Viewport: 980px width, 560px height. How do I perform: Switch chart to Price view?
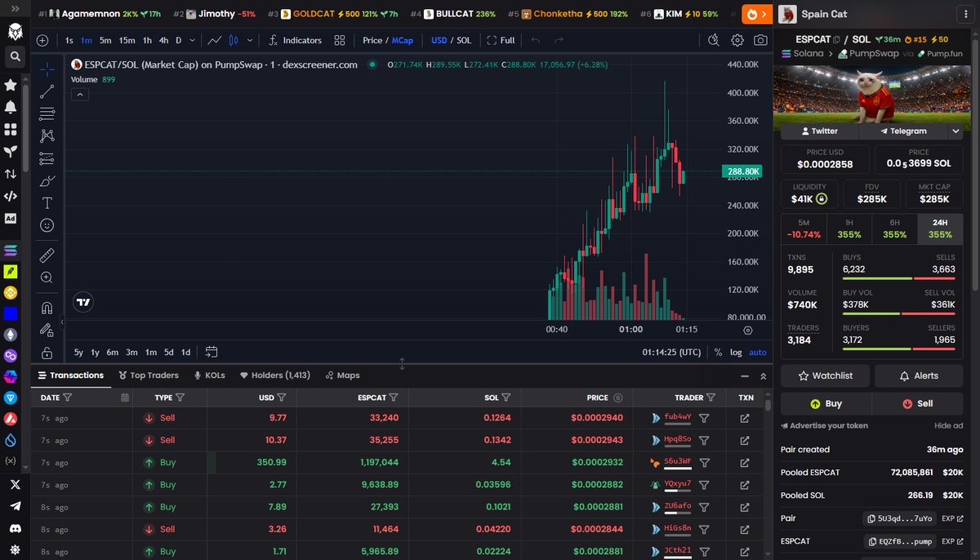[x=372, y=40]
